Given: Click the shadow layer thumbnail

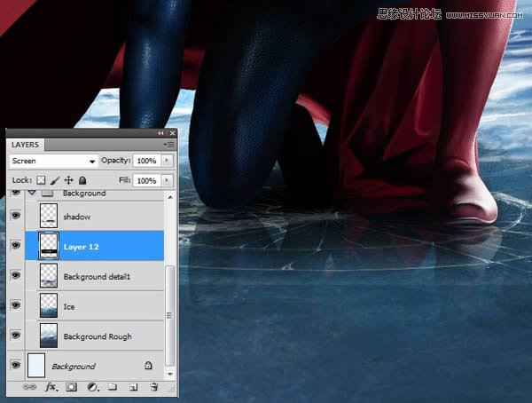Looking at the screenshot, I should coord(49,216).
